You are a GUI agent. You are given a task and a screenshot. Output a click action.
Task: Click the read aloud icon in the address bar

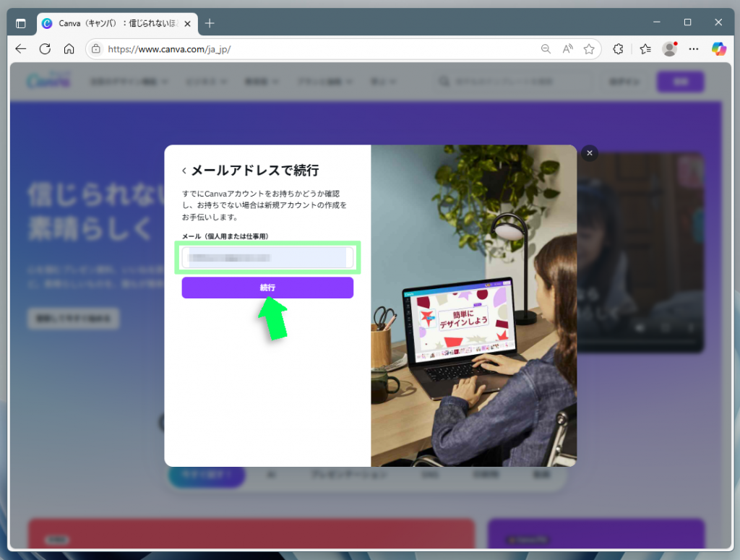click(x=567, y=49)
